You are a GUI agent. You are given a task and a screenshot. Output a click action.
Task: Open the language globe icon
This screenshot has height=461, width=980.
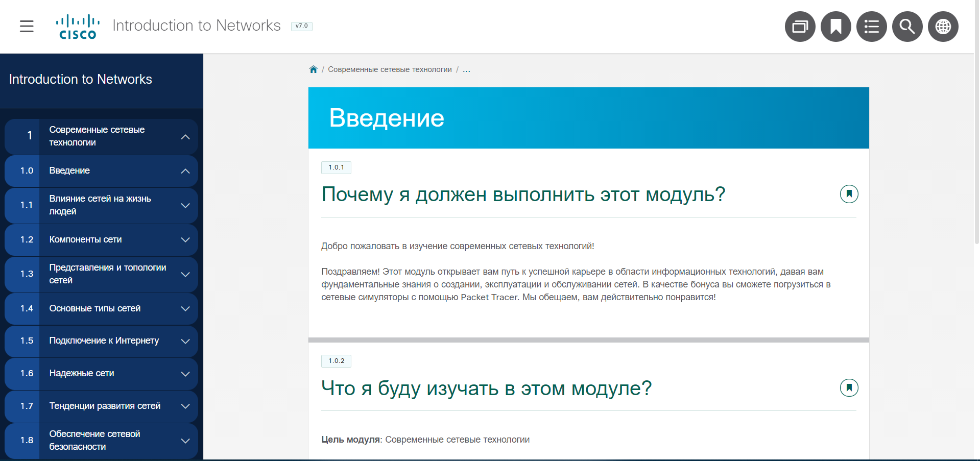coord(943,27)
